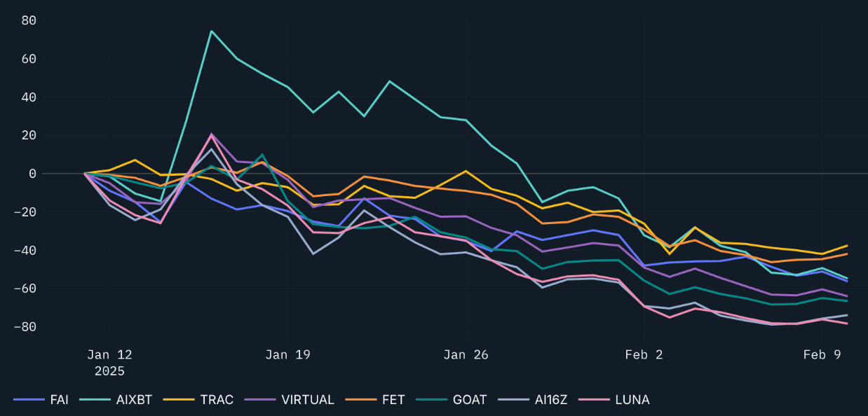868x416 pixels.
Task: Toggle VIRTUAL series legend label
Action: coord(307,400)
